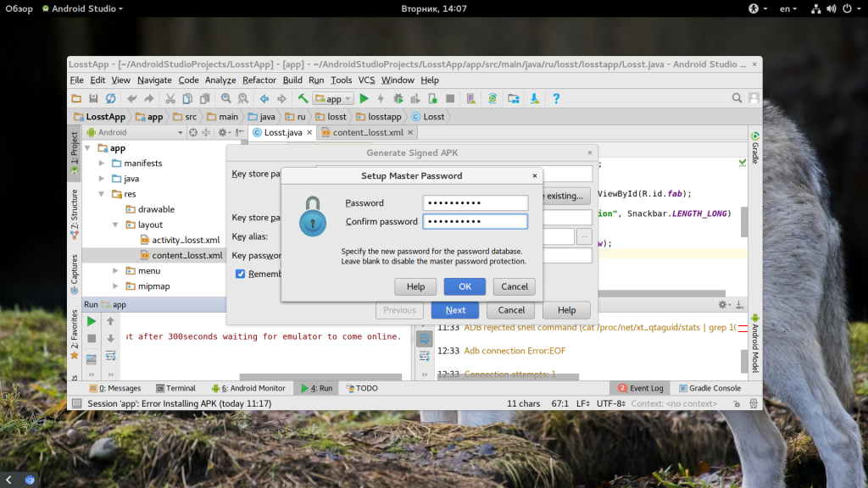
Task: Click the Debug bug icon in toolbar
Action: click(x=398, y=99)
